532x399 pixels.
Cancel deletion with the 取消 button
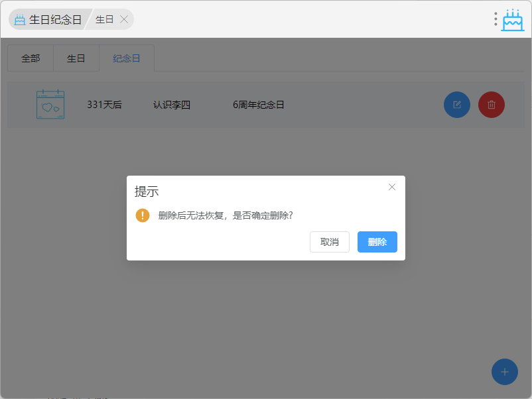click(330, 242)
